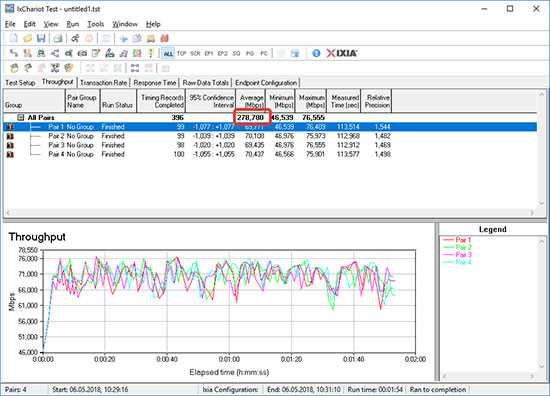Image resolution: width=550 pixels, height=396 pixels.
Task: Click the two-linked-boxes icon in the third toolbar row
Action: click(135, 68)
